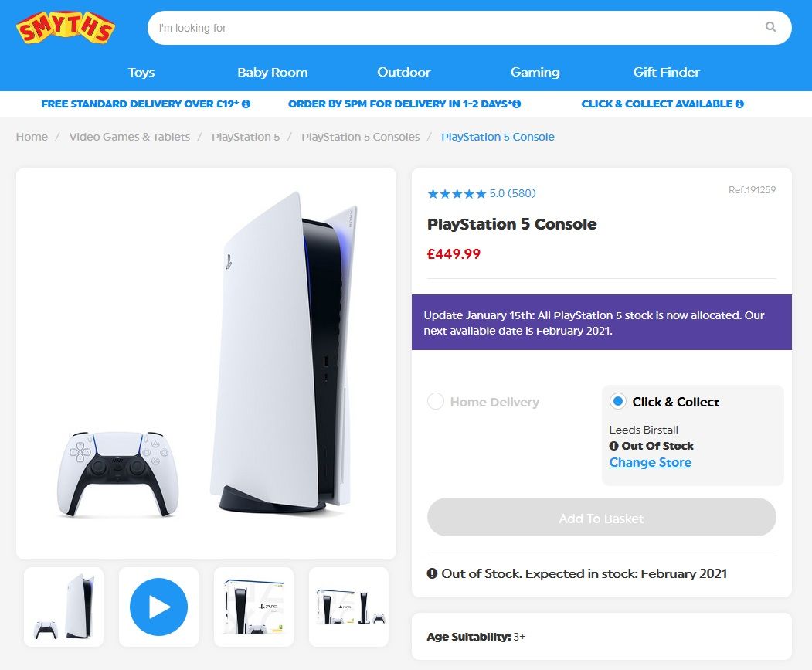Click the Add To Basket button
The image size is (812, 670).
click(601, 517)
